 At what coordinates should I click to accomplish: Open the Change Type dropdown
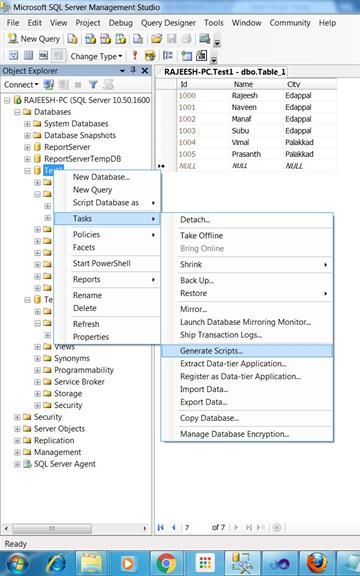96,56
